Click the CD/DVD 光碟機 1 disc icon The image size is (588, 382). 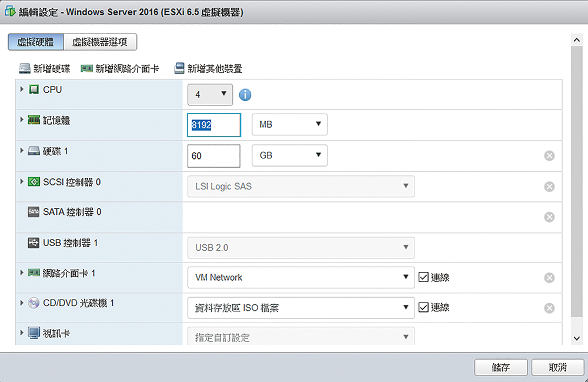pyautogui.click(x=34, y=303)
